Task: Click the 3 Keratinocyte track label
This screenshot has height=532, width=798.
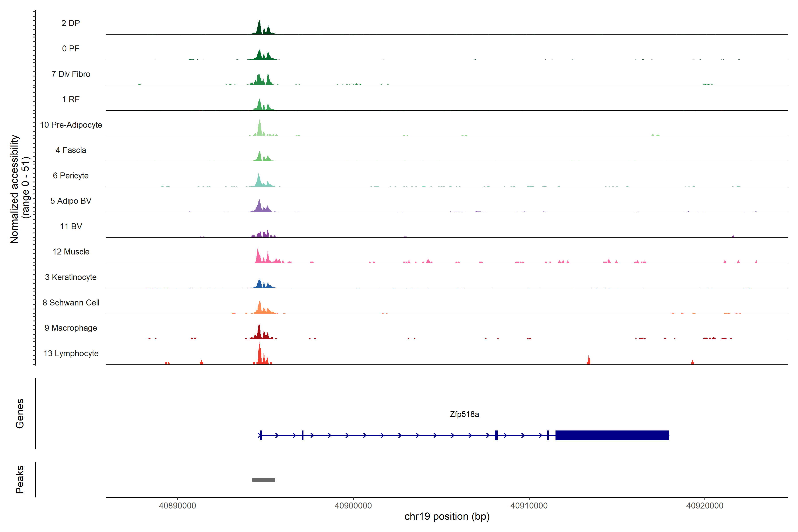Action: [x=71, y=277]
